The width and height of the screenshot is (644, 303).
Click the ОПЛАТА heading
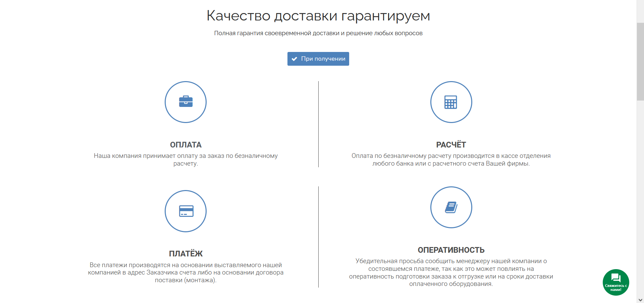(185, 145)
